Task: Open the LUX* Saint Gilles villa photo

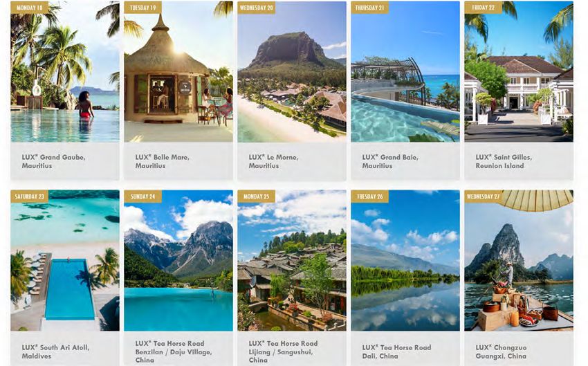Action: (519, 72)
